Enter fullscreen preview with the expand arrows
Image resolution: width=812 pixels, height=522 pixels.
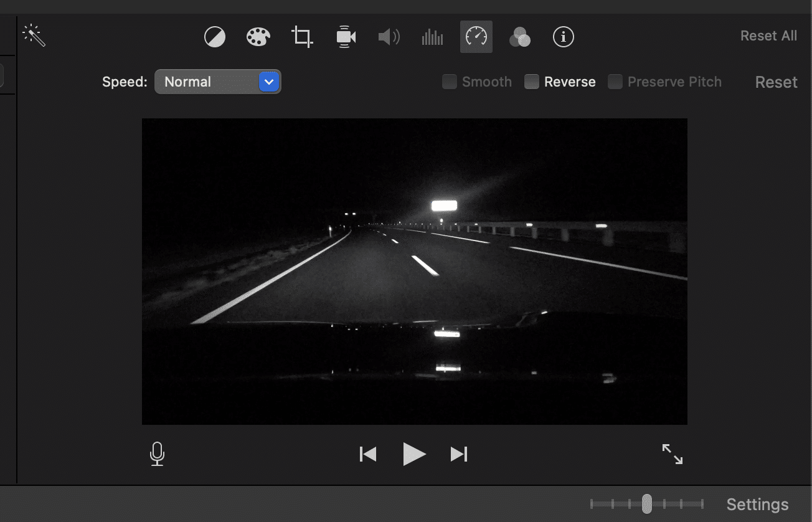(672, 453)
